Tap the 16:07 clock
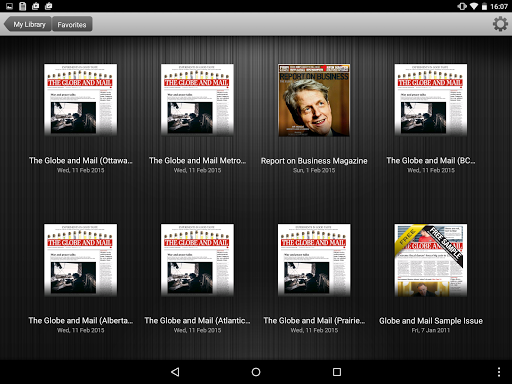Screen dimensions: 512x384 [x=499, y=6]
